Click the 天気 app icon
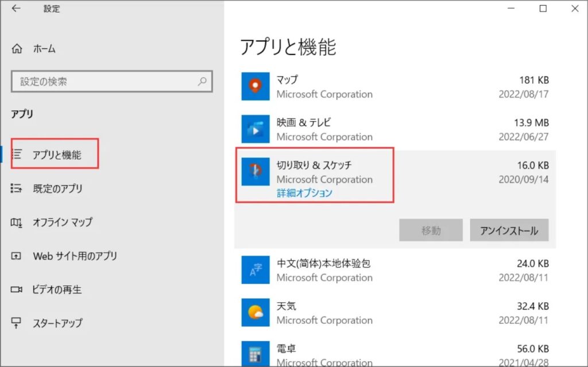588x367 pixels. 256,312
